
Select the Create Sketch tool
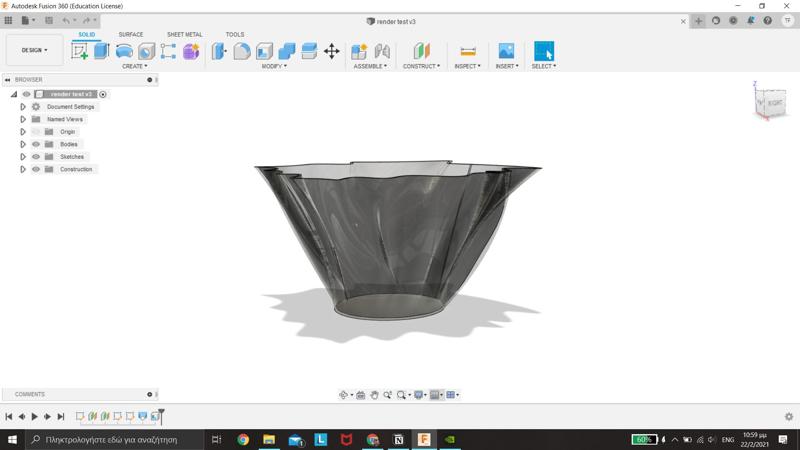point(79,51)
